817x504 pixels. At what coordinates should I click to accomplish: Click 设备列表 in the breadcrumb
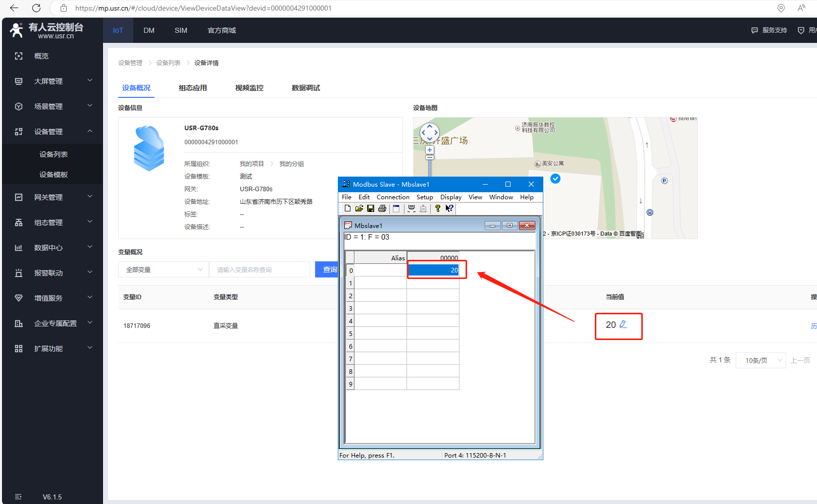168,63
